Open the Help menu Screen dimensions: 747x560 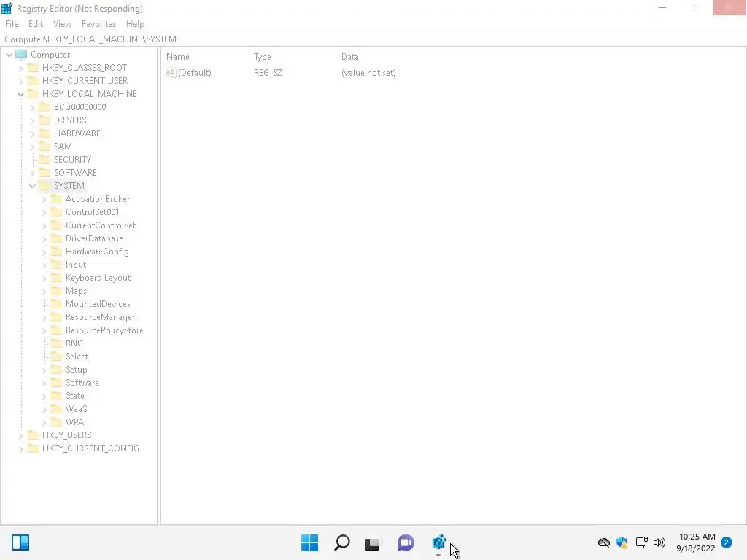tap(135, 24)
